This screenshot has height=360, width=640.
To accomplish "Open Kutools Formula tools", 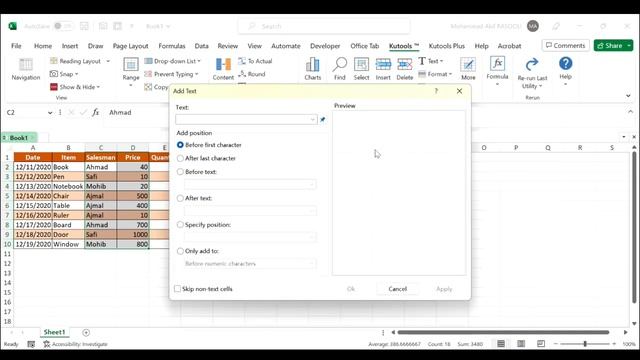I will 497,72.
